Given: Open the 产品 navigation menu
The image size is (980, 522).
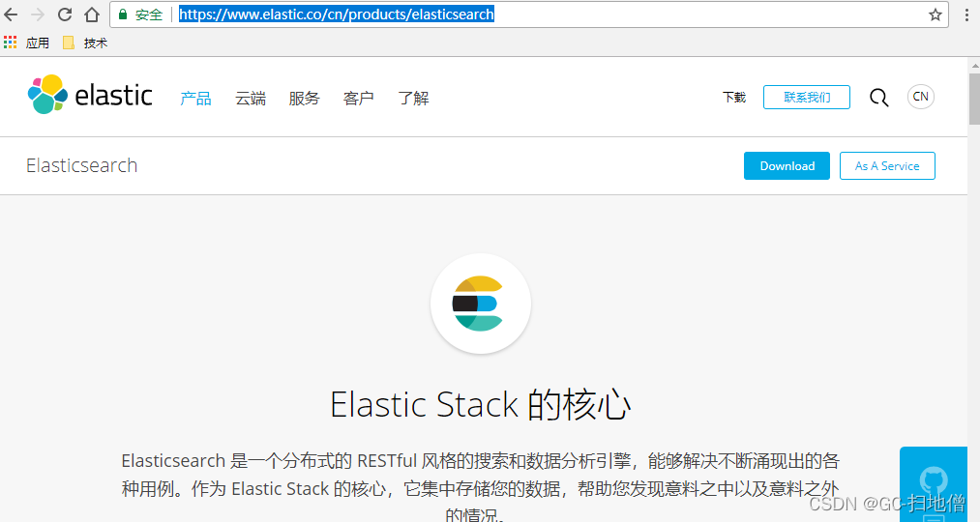Looking at the screenshot, I should pyautogui.click(x=195, y=98).
